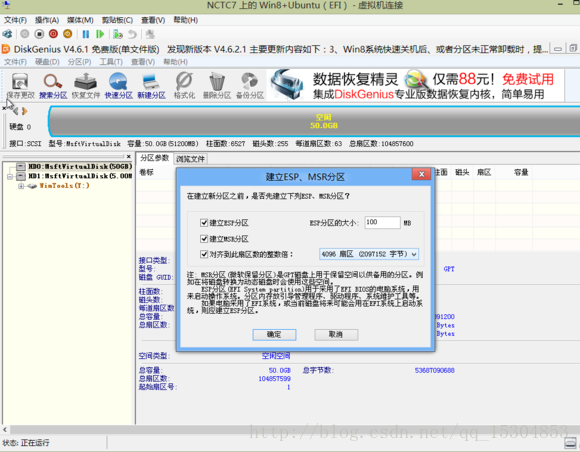The width and height of the screenshot is (580, 452).
Task: Click 删除分区 delete partition icon
Action: tap(217, 86)
